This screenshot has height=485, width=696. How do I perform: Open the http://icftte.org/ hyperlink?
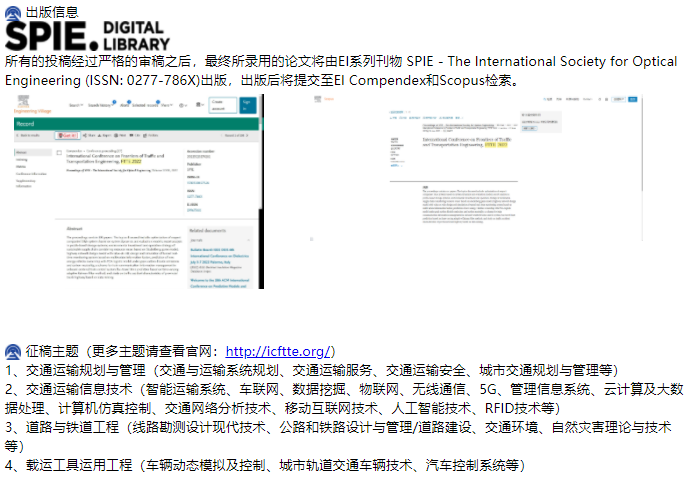(x=278, y=351)
